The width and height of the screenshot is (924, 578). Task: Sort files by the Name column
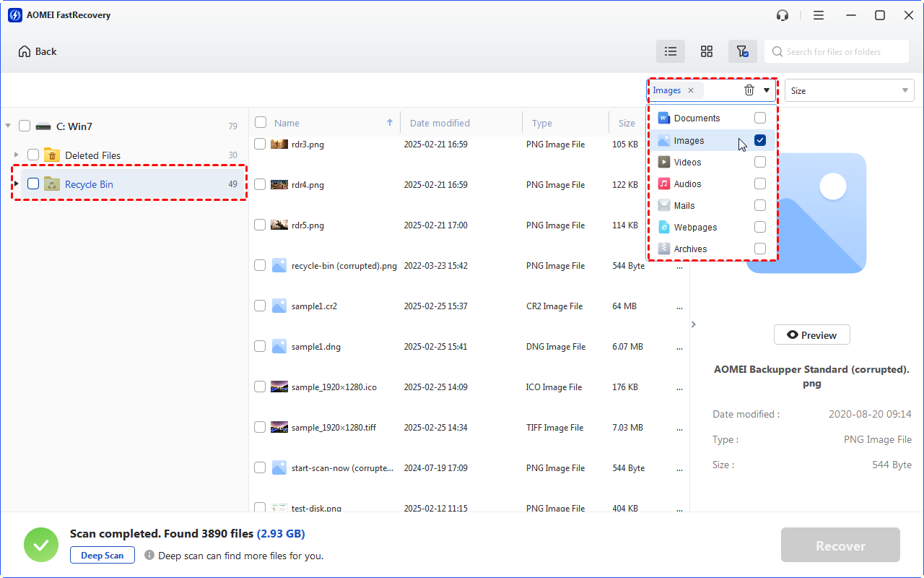(x=287, y=123)
